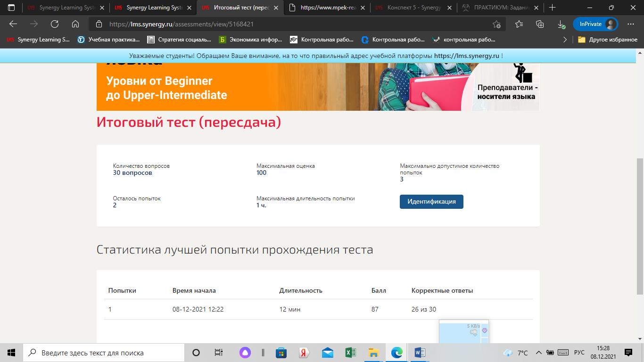Open the tab actions menu icon
The image size is (644, 362).
point(11,8)
